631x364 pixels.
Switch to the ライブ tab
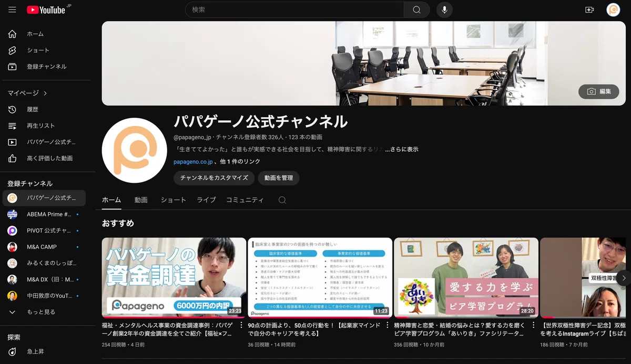click(x=206, y=200)
